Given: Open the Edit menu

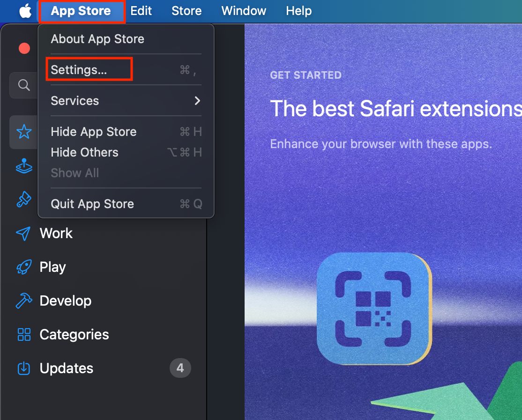Looking at the screenshot, I should [141, 11].
